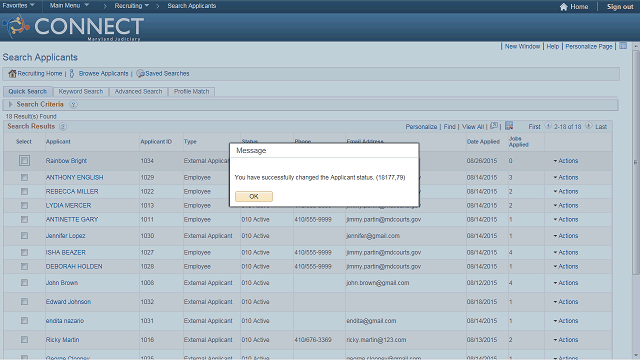Viewport: 640px width, 360px height.
Task: Click Search Criteria help question icon
Action: coord(73,104)
